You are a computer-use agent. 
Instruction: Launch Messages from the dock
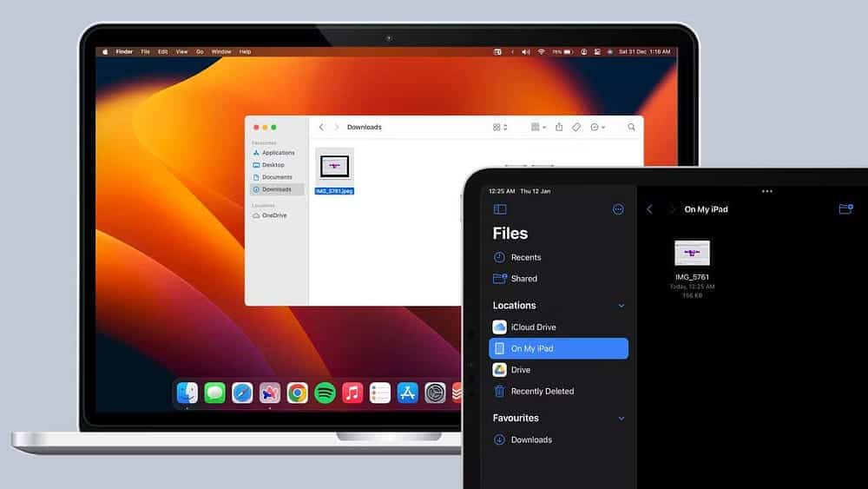point(214,393)
